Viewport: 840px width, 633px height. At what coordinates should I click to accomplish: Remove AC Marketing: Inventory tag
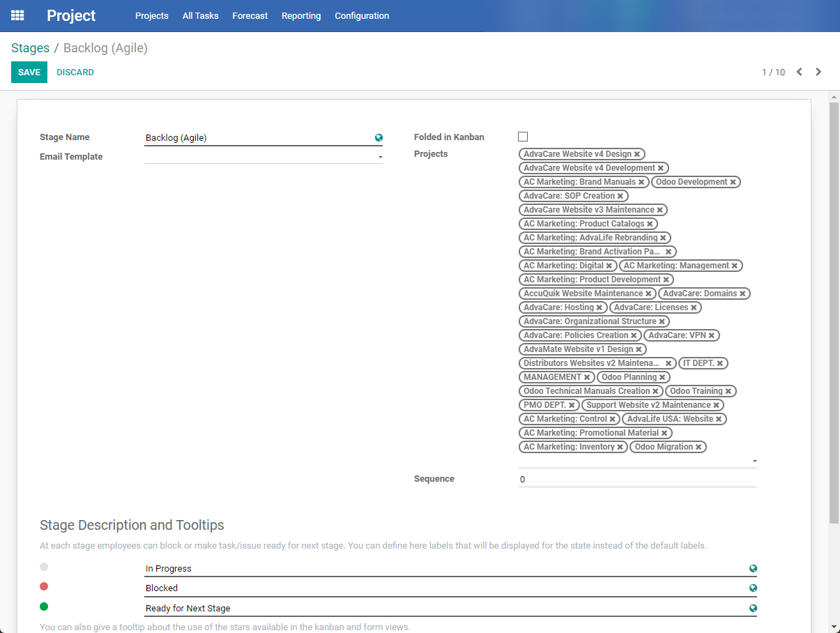(620, 447)
